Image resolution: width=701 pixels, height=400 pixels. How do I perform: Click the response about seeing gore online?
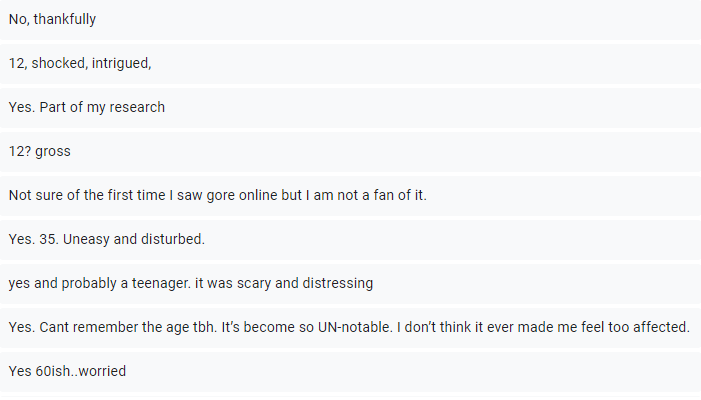[217, 195]
